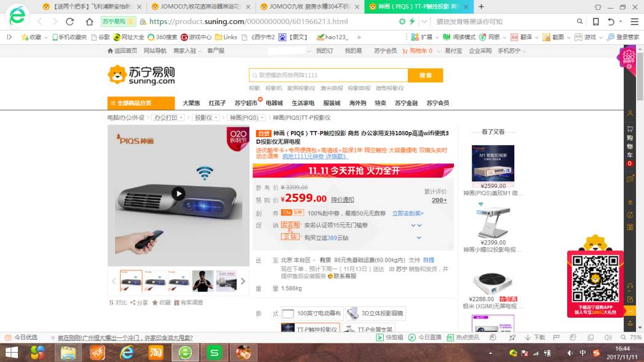This screenshot has height=362, width=644.
Task: Open 神画美玫M1 recommended product image
Action: (x=493, y=163)
